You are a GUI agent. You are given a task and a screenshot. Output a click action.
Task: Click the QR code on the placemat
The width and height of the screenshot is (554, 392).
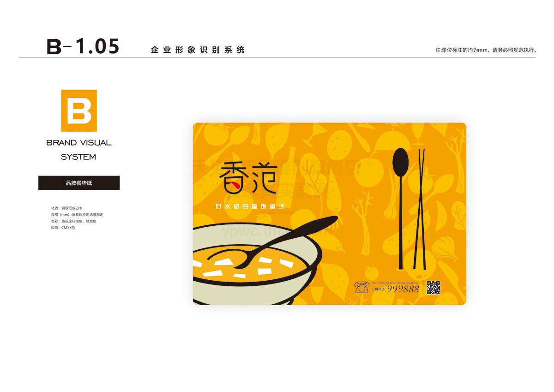pos(433,287)
